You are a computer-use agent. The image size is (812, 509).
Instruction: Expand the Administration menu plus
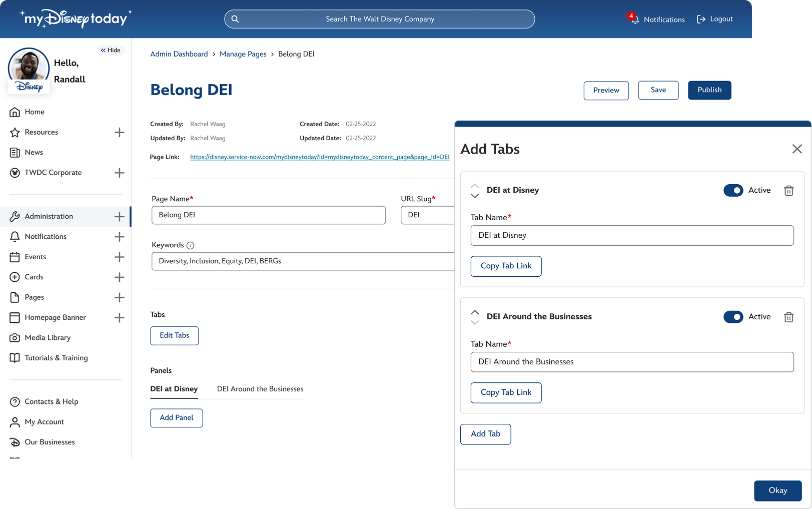point(119,217)
